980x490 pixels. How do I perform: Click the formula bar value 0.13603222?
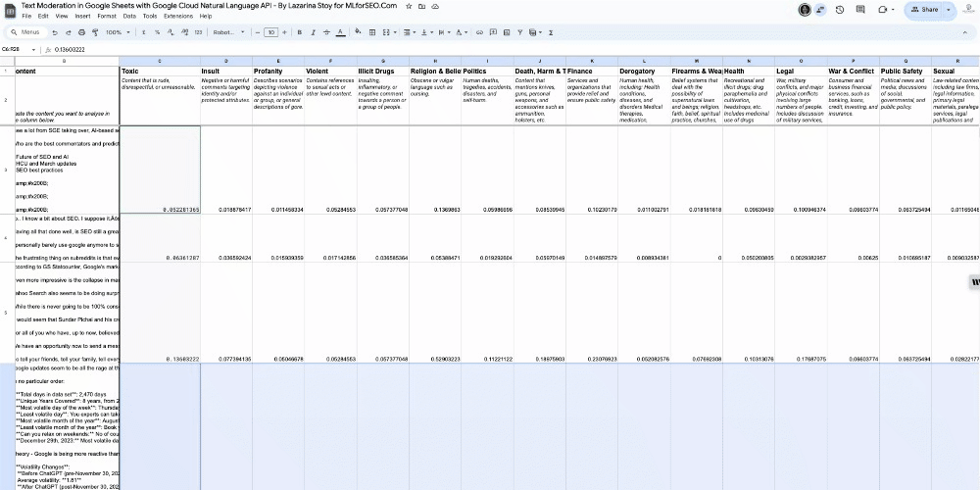(x=70, y=49)
